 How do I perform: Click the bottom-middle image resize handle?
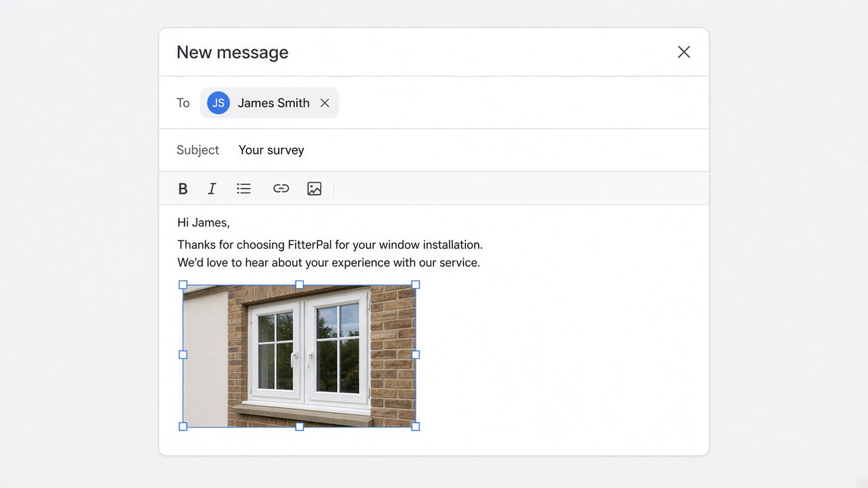(x=299, y=426)
